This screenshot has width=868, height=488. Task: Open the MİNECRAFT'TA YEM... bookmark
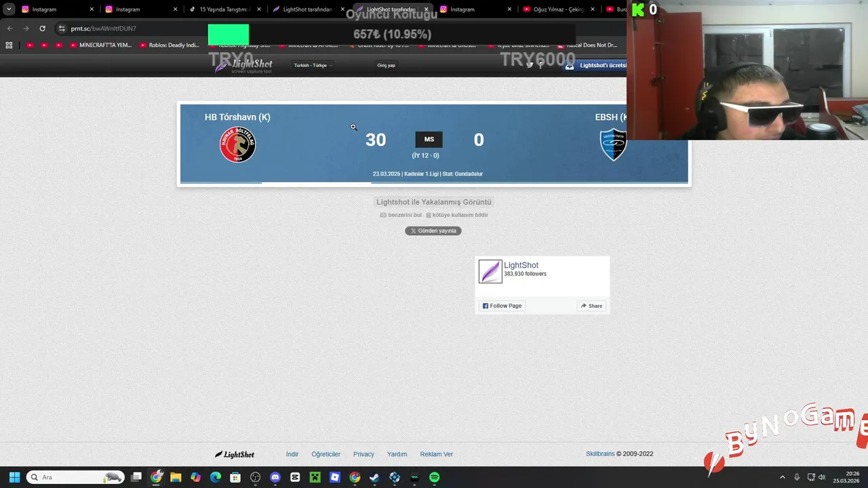(x=101, y=45)
